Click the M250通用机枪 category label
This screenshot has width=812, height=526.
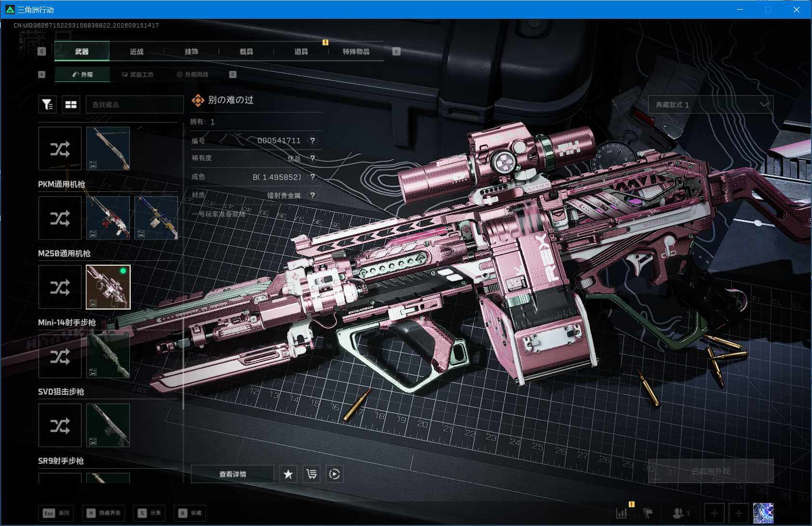click(x=64, y=254)
